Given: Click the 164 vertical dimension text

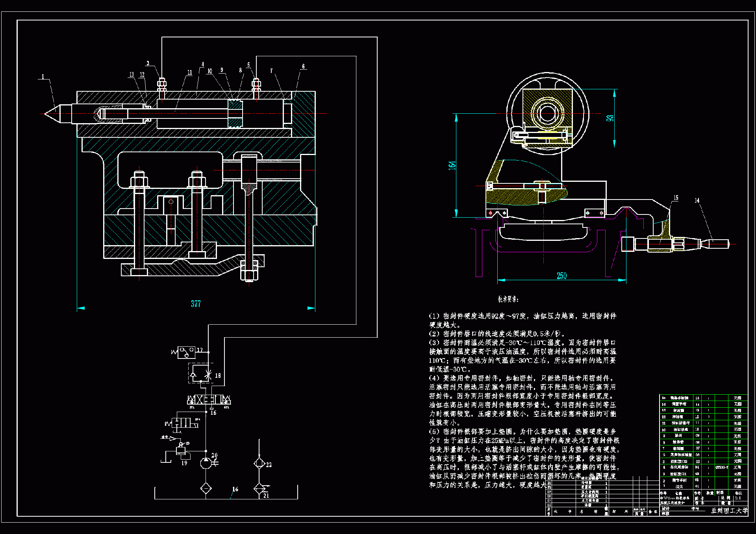Looking at the screenshot, I should [452, 165].
